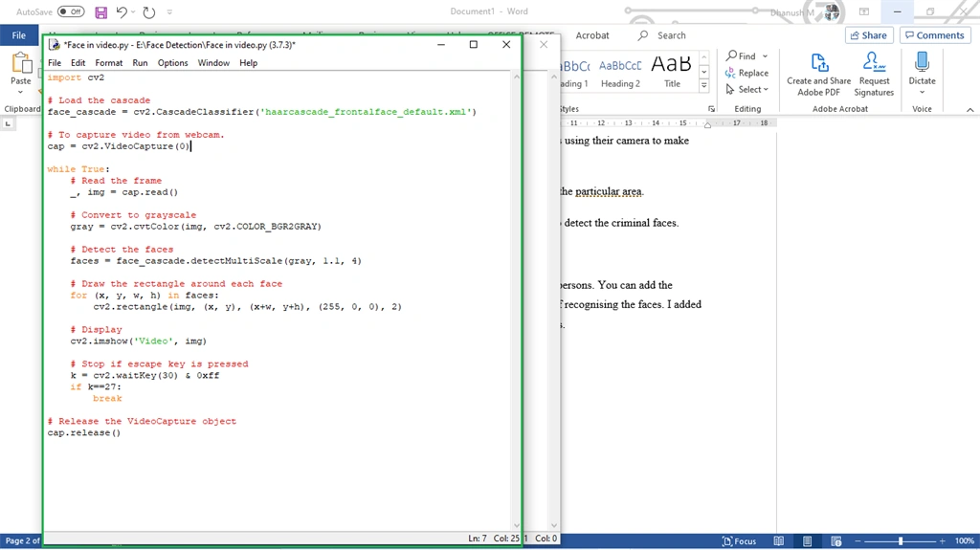Click the 'Ln: 7' indicator in IDLE status bar
Viewport: 980px width, 550px height.
pyautogui.click(x=477, y=539)
